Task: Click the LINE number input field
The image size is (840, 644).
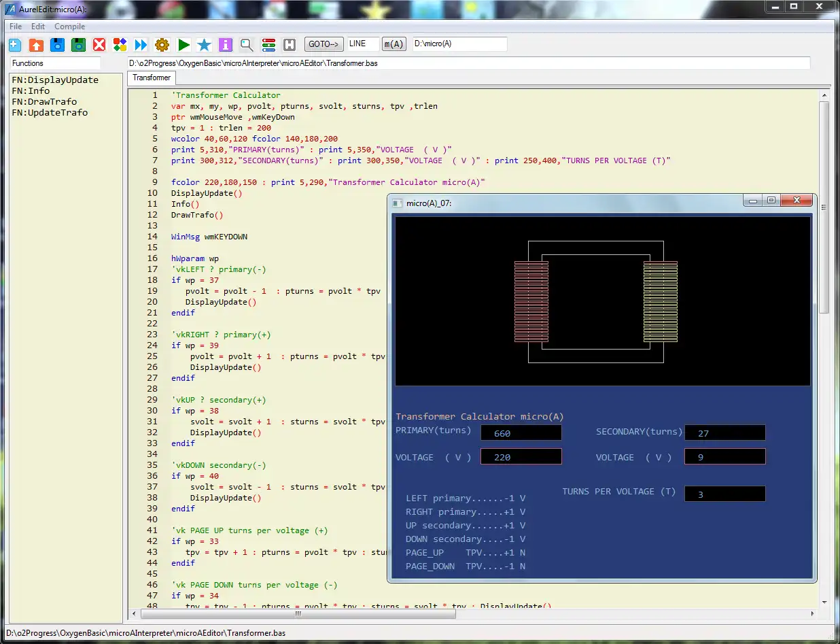Action: 363,44
